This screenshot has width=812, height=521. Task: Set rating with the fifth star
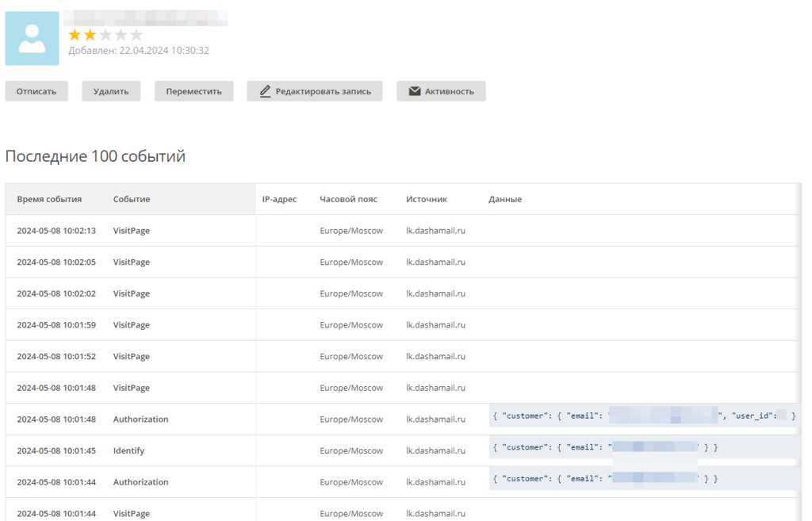[136, 35]
